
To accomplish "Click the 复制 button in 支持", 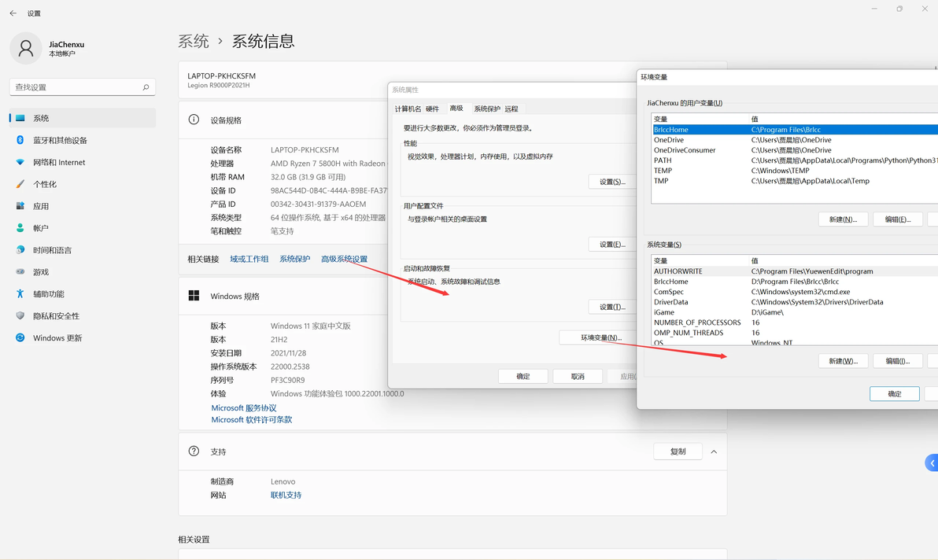I will click(678, 451).
